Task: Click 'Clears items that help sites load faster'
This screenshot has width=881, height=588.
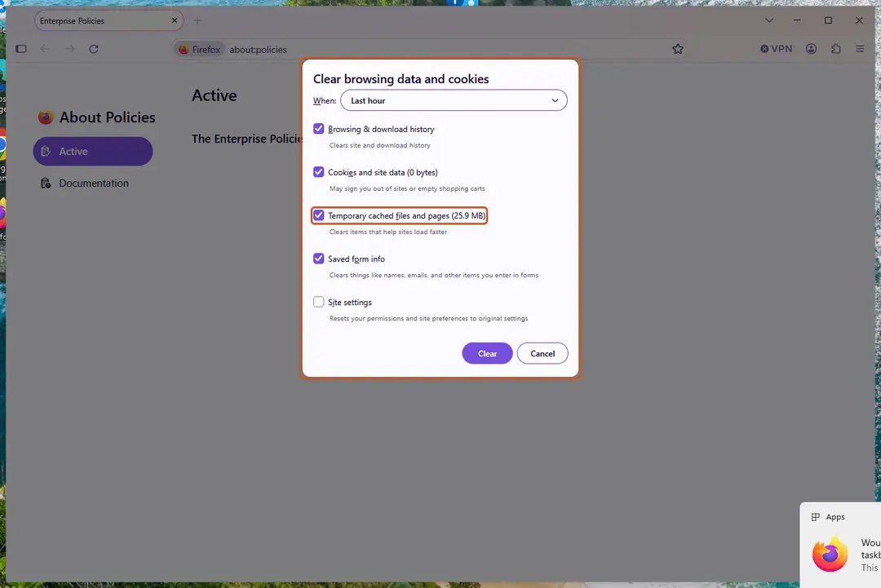Action: (x=388, y=232)
